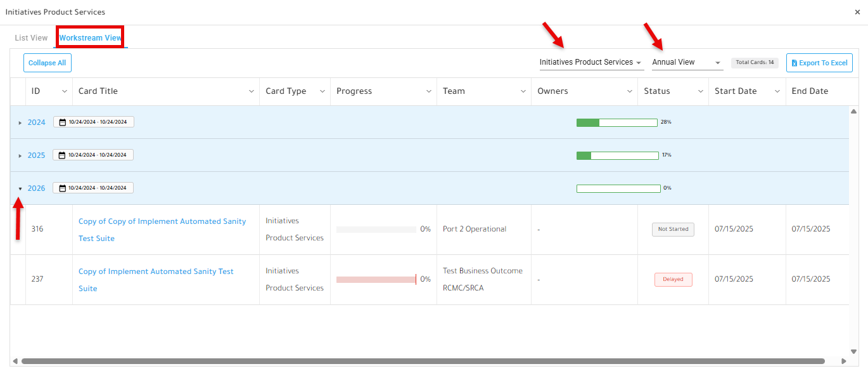Open the Card Title column menu chevron
Image resolution: width=868 pixels, height=378 pixels.
pyautogui.click(x=251, y=91)
